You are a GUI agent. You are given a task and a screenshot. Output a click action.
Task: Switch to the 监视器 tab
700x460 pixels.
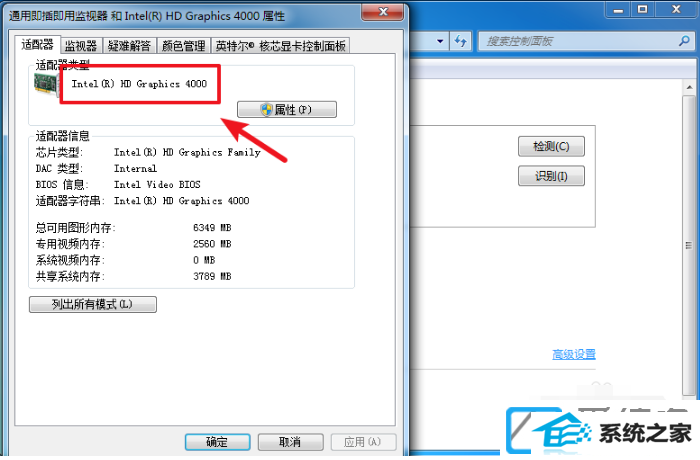click(81, 46)
